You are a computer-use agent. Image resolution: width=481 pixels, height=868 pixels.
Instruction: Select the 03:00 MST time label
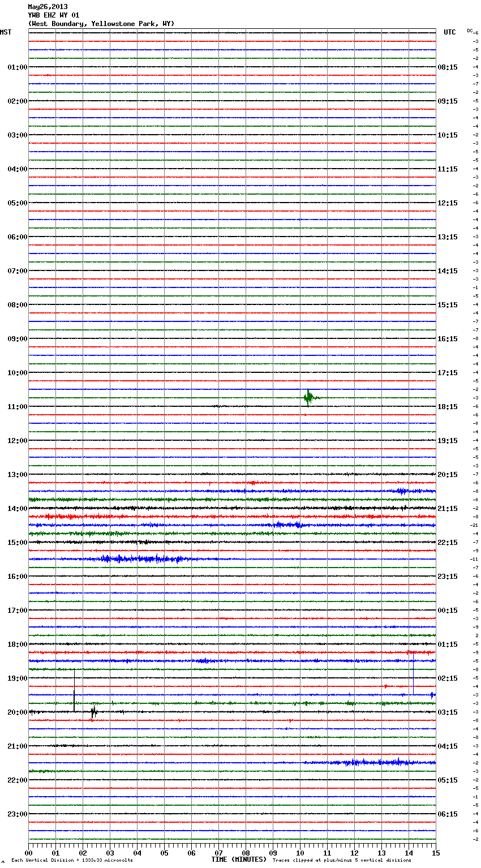(18, 135)
